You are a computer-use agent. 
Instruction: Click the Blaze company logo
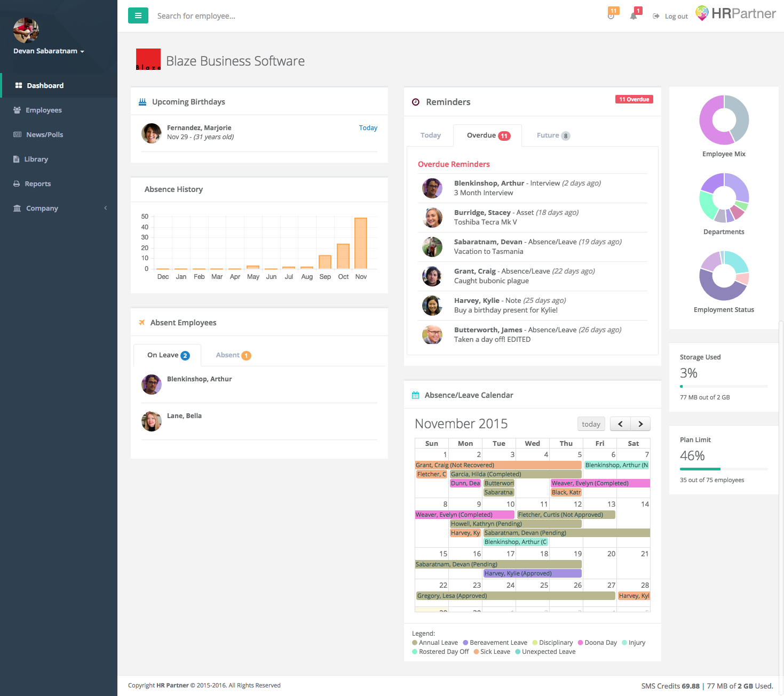pyautogui.click(x=148, y=59)
